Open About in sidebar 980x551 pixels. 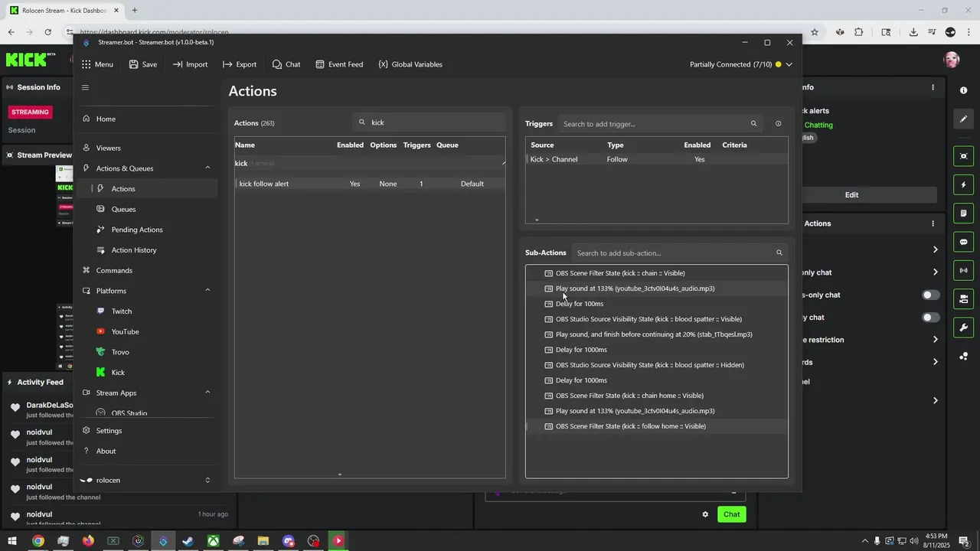tap(106, 451)
